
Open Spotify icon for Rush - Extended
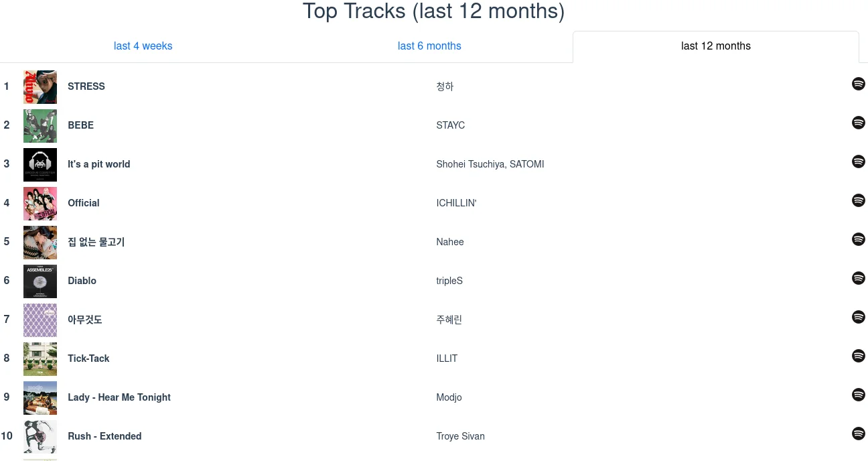pos(858,434)
